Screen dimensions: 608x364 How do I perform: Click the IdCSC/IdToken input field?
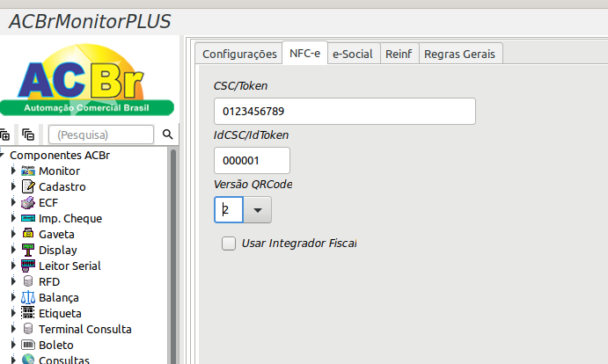point(252,161)
